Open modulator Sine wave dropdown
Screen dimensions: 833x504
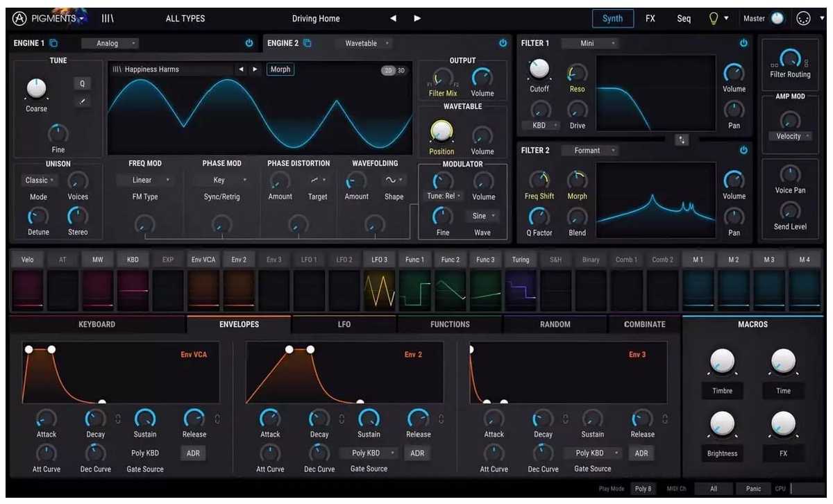(483, 216)
